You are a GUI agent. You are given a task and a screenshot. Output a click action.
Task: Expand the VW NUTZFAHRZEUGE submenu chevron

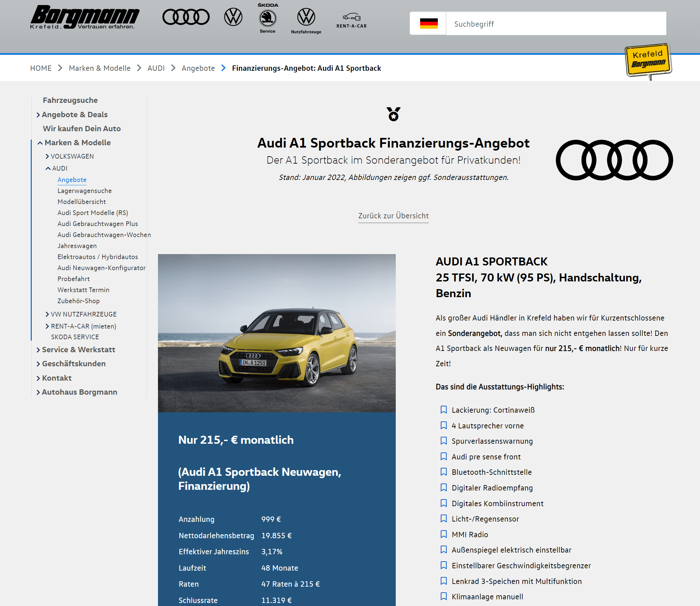[x=47, y=314]
